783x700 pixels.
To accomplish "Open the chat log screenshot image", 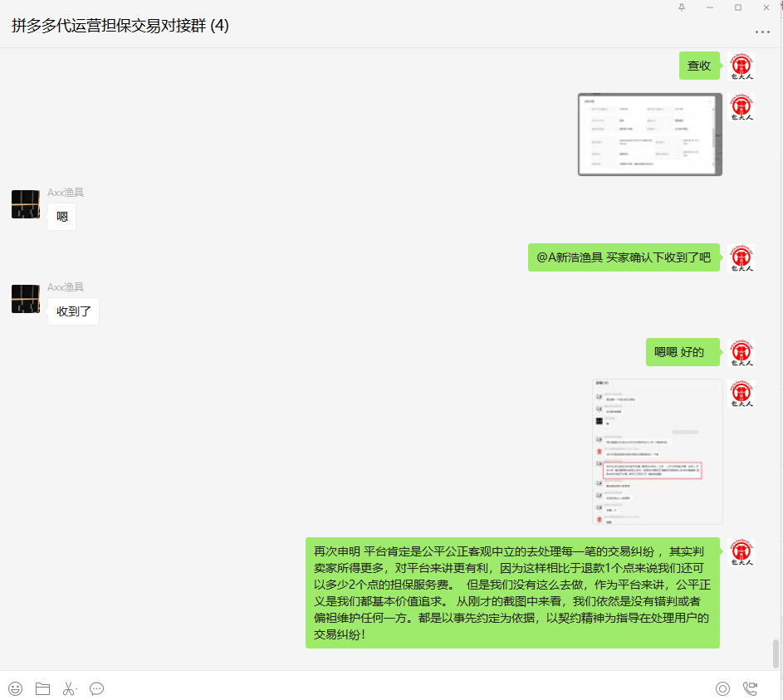I will point(657,452).
